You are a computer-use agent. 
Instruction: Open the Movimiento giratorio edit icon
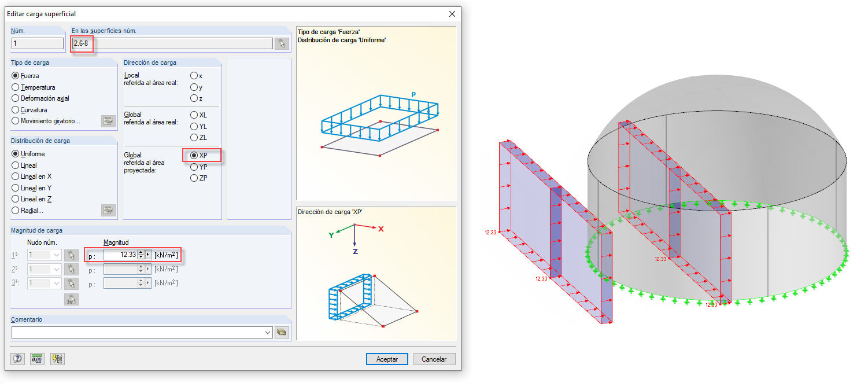109,121
